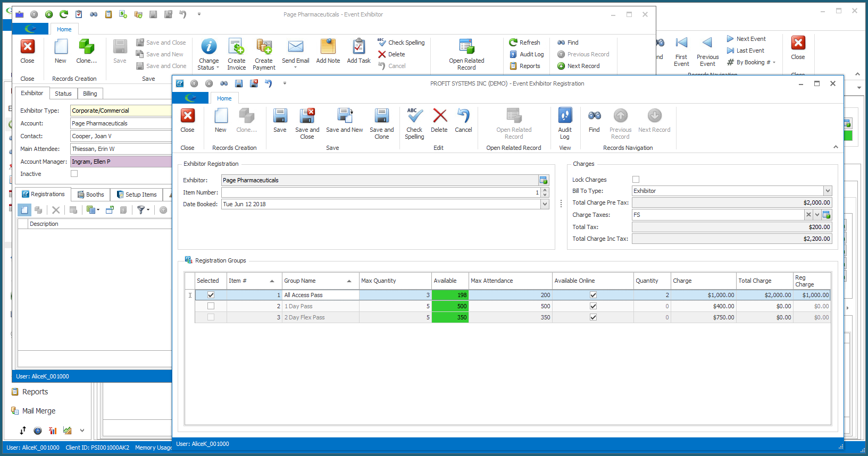Click Cancel in Registration window ribbon

click(x=463, y=121)
